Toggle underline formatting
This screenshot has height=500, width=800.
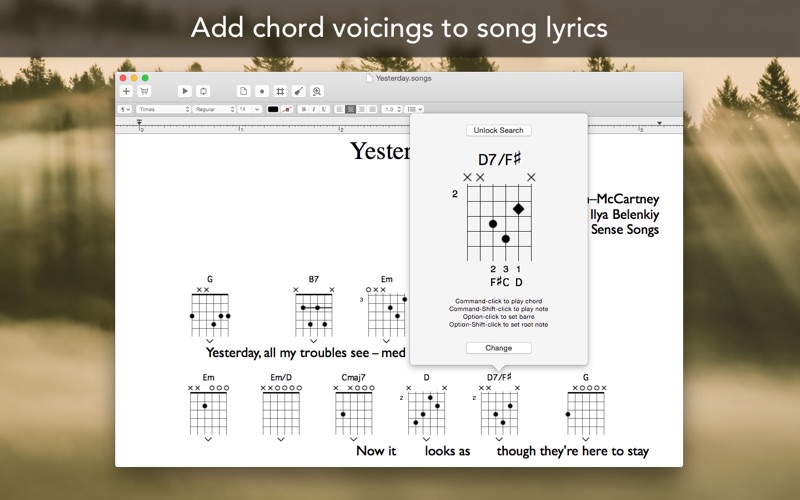323,109
